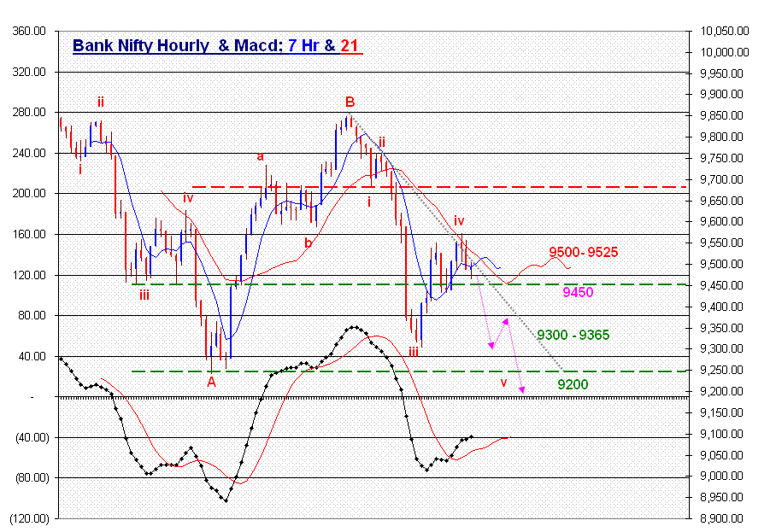The width and height of the screenshot is (776, 532).
Task: Click the right axis price '9,200.00'
Action: pyautogui.click(x=721, y=392)
